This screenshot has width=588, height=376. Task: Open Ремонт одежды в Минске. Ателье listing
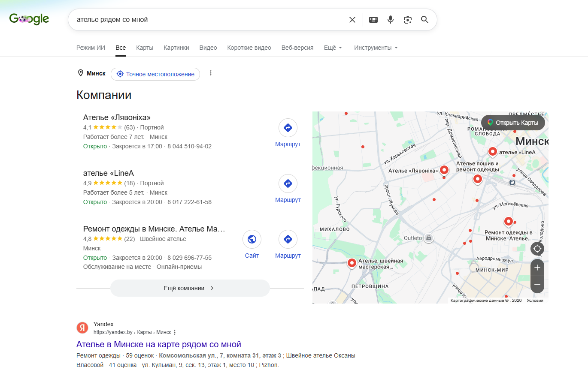tap(154, 229)
